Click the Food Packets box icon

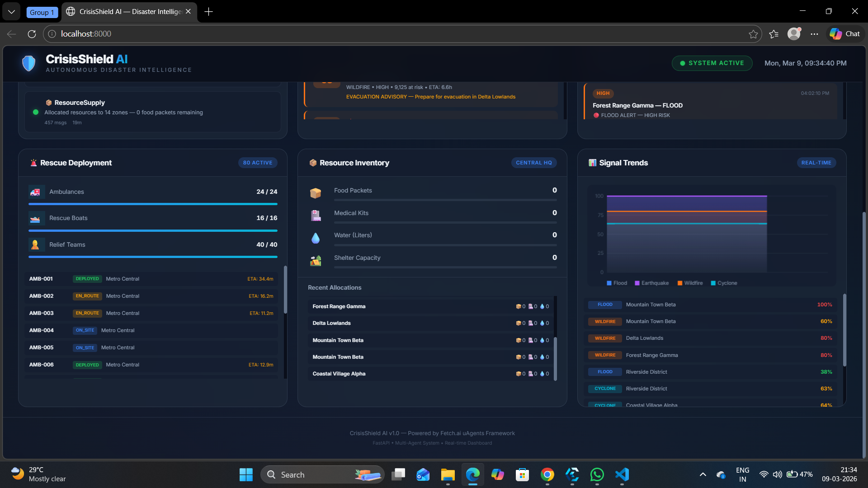(x=316, y=193)
